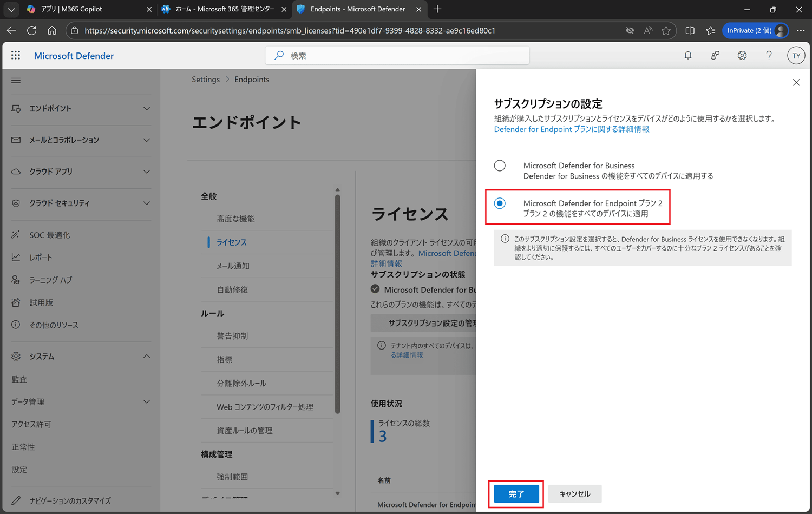Open InPrivate profile button
The height and width of the screenshot is (514, 812).
point(755,30)
